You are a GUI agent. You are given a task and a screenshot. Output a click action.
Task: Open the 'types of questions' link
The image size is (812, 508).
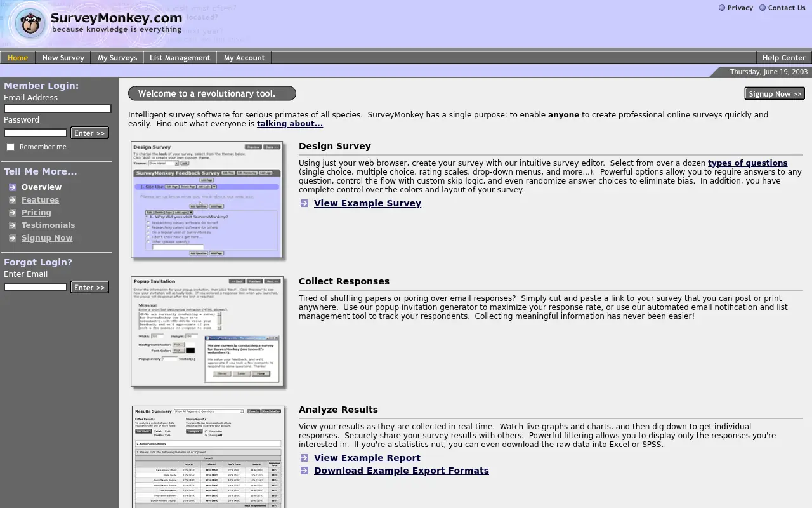[x=748, y=163]
